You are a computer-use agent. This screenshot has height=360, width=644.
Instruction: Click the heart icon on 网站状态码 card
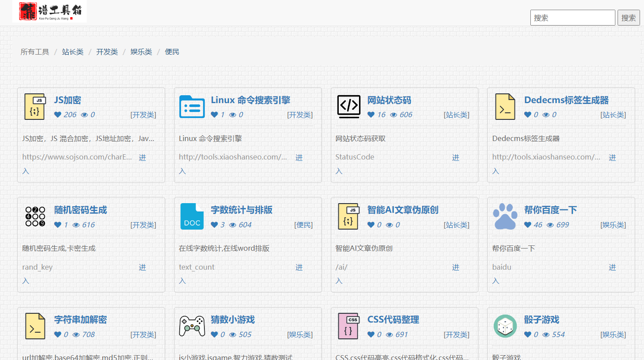tap(371, 115)
